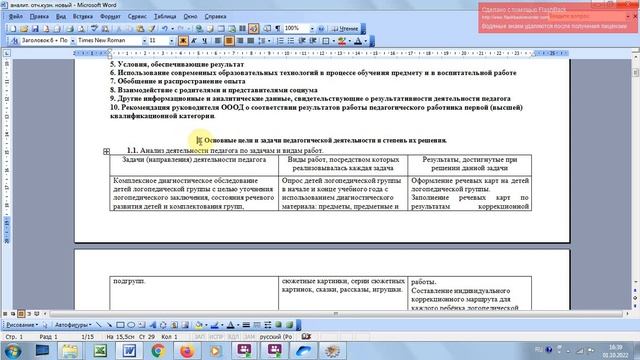640x360 pixels.
Task: Click the Print icon in Standard toolbar
Action: 69,29
